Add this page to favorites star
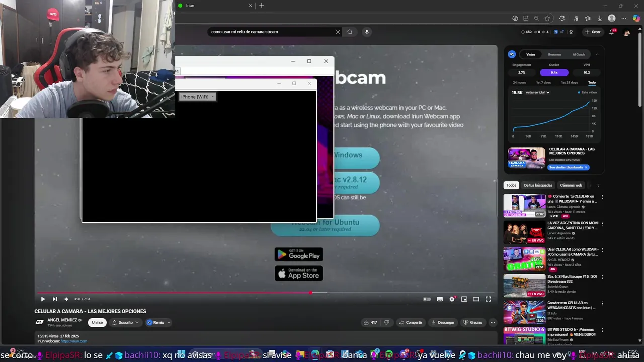 pyautogui.click(x=547, y=18)
